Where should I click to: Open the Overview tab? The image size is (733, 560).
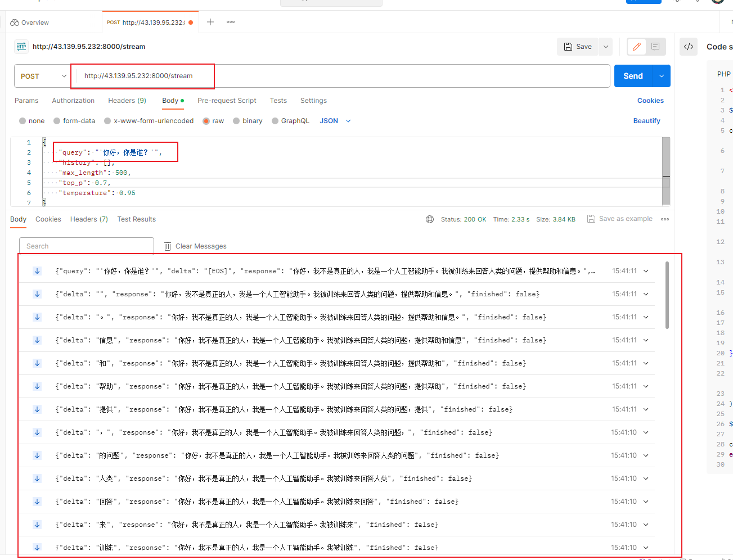[x=29, y=22]
